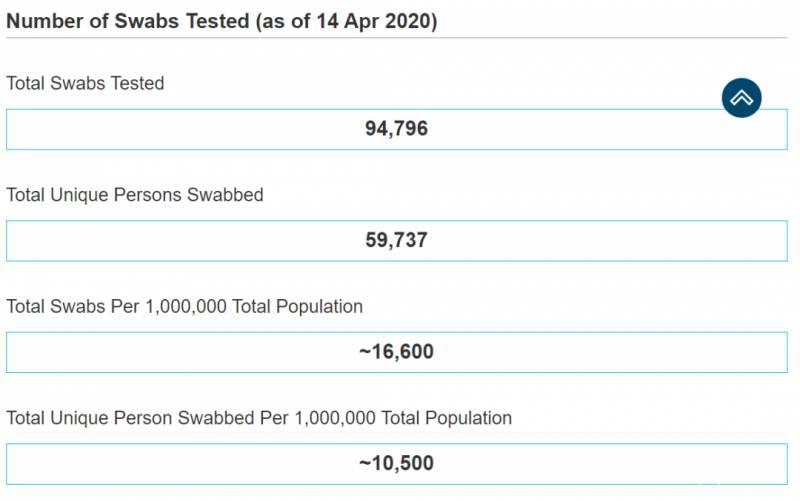Click the "Total Swabs Tested" label

[x=85, y=83]
